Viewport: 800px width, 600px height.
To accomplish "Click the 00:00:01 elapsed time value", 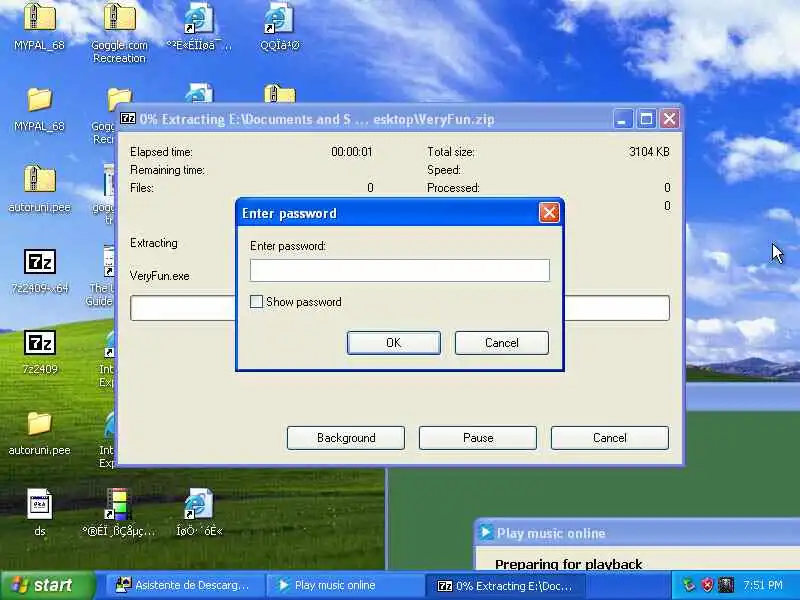I will pyautogui.click(x=352, y=152).
